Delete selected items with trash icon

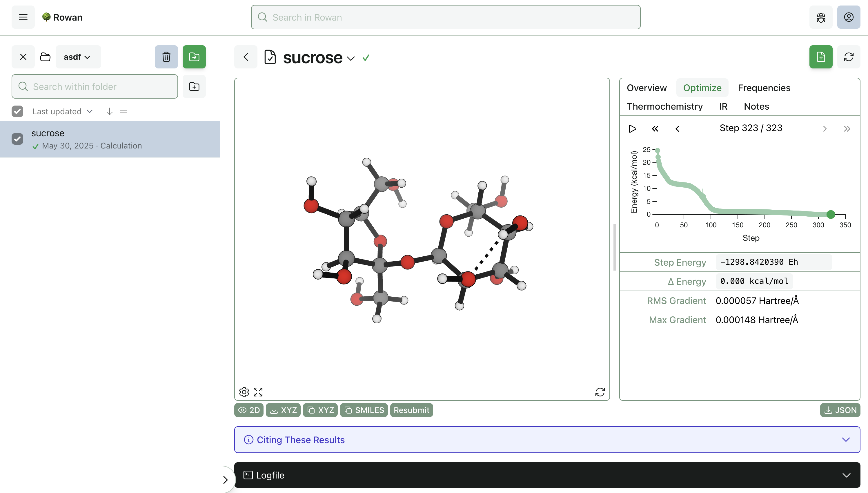pos(166,57)
